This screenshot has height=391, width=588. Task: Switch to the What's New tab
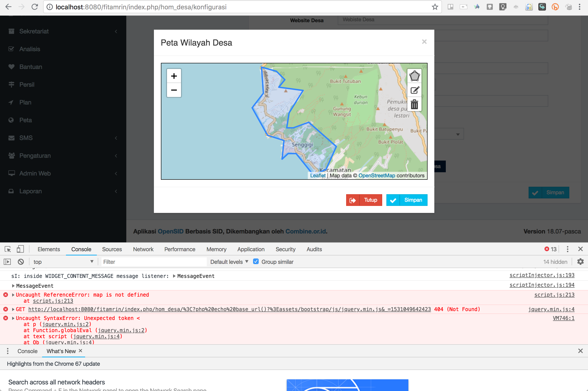(61, 351)
